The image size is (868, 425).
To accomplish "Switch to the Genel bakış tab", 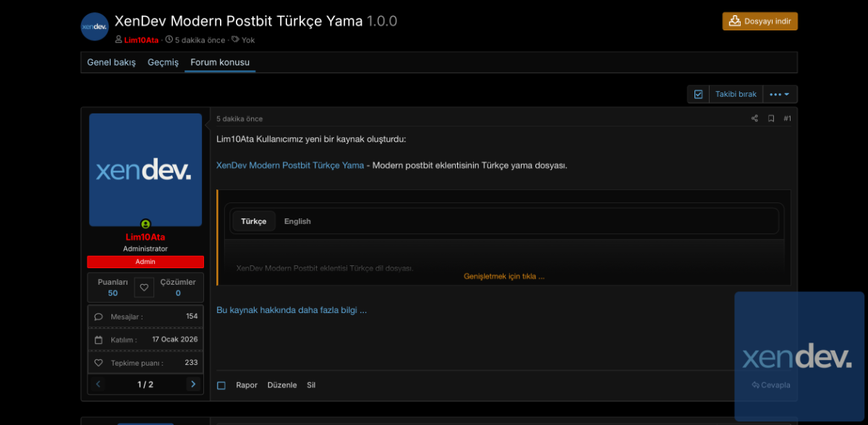I will coord(111,62).
